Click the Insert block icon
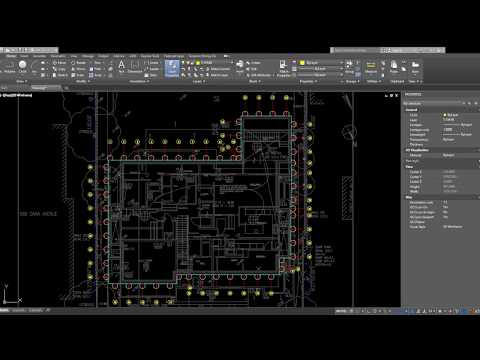This screenshot has width=480, height=360. pos(240,66)
